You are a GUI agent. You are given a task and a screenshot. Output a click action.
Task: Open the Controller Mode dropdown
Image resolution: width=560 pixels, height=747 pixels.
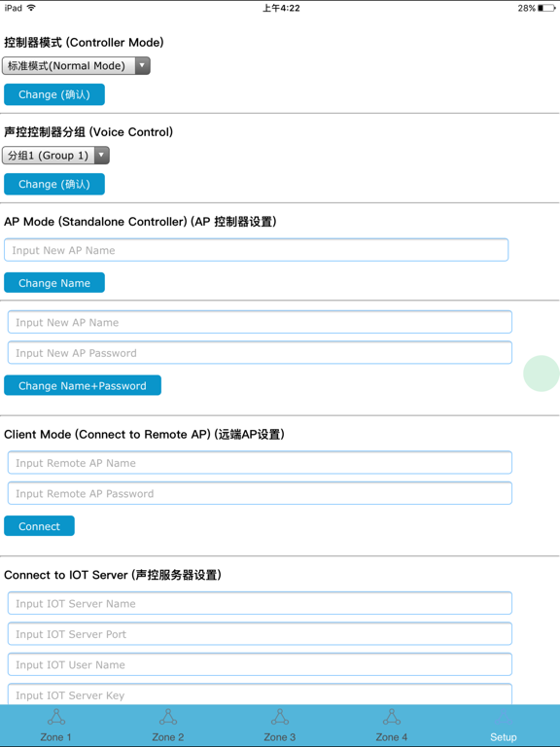pos(76,66)
